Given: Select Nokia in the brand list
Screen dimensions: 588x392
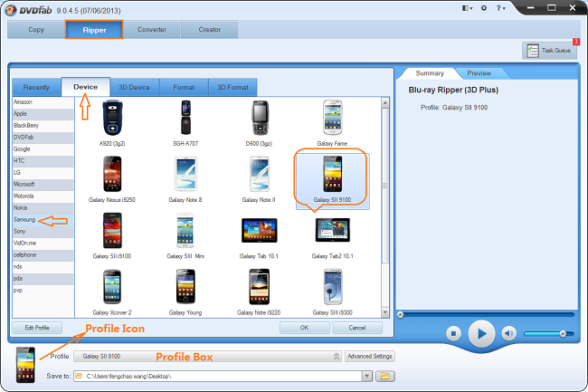Looking at the screenshot, I should coord(43,208).
